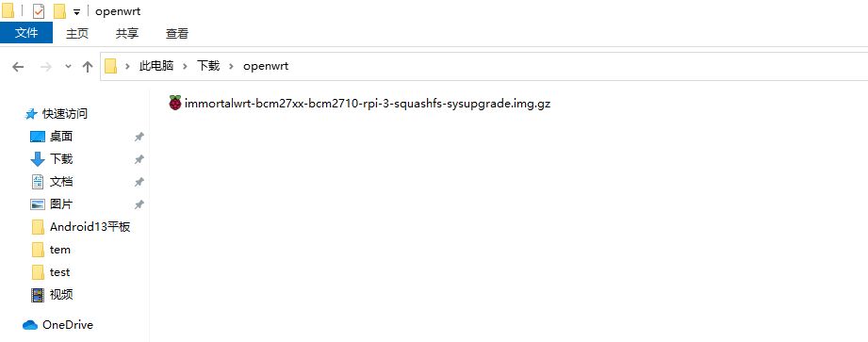
Task: Open 下载 in the sidebar
Action: [x=61, y=159]
